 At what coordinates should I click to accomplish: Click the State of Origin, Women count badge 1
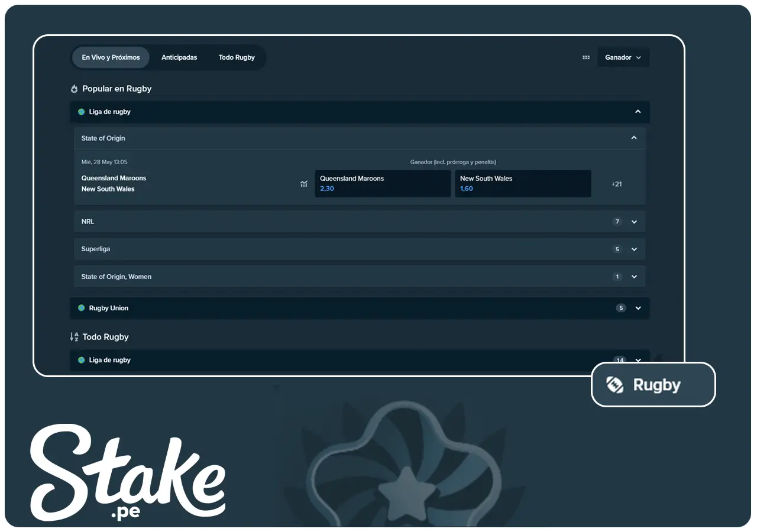(x=617, y=277)
